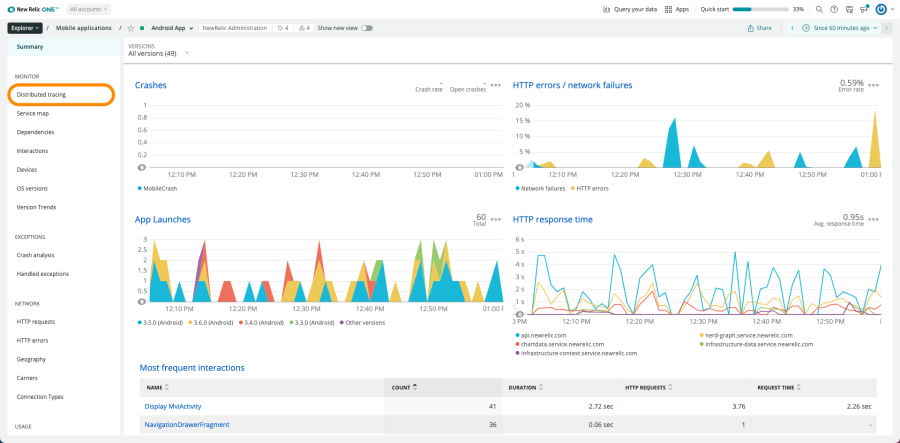900x443 pixels.
Task: Toggle the Network failures legend series
Action: pos(540,188)
